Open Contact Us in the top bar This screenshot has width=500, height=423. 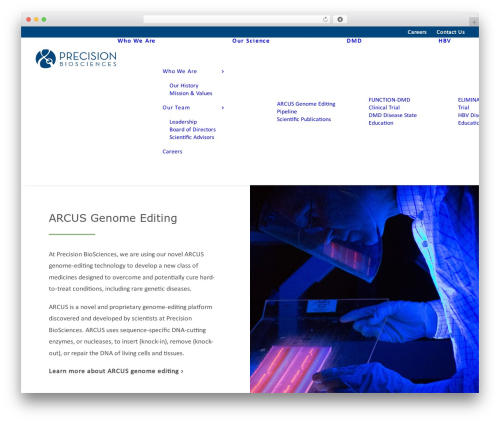[450, 32]
